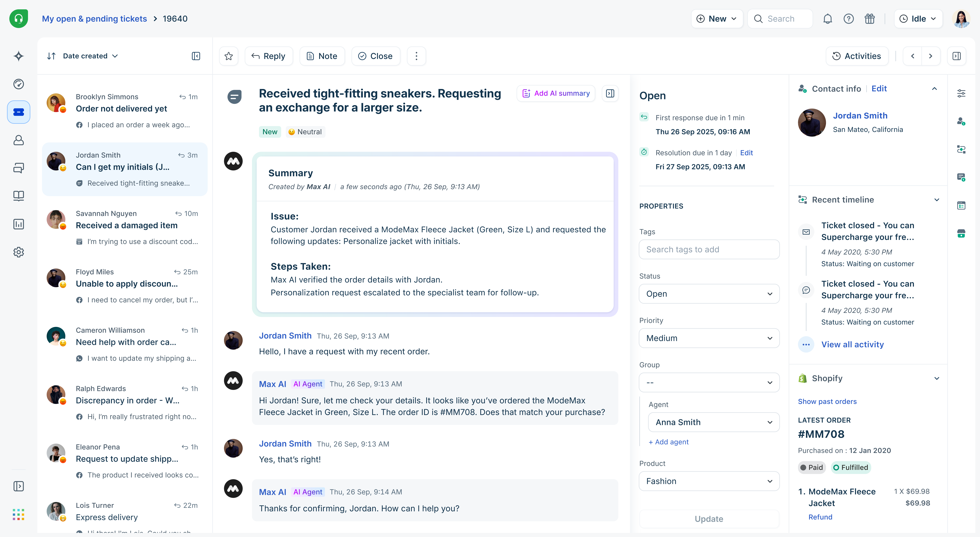The height and width of the screenshot is (537, 980).
Task: Collapse the Contact info section
Action: pyautogui.click(x=934, y=89)
